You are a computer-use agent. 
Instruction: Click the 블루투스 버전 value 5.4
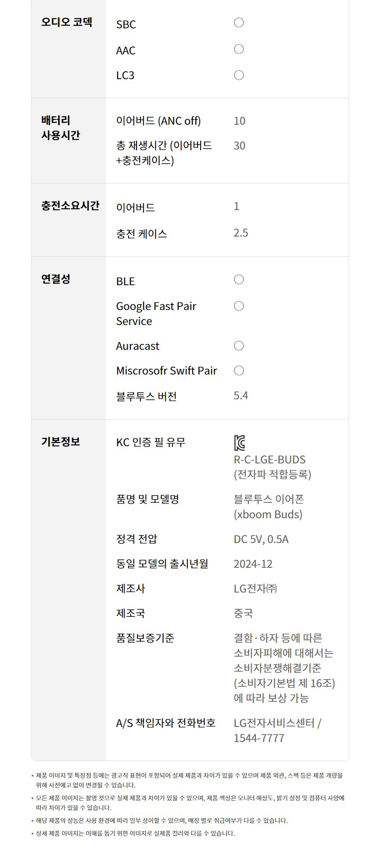[241, 395]
